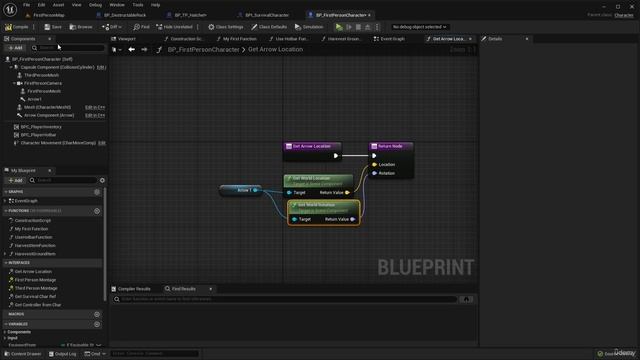Collapse the FirstPersonCamera tree node

[x=14, y=83]
